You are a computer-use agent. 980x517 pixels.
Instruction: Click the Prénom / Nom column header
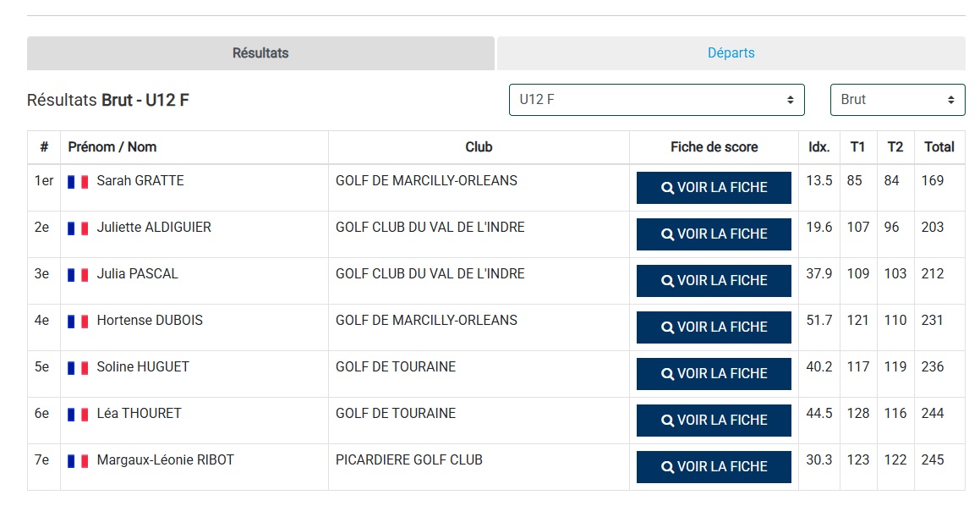pyautogui.click(x=112, y=147)
